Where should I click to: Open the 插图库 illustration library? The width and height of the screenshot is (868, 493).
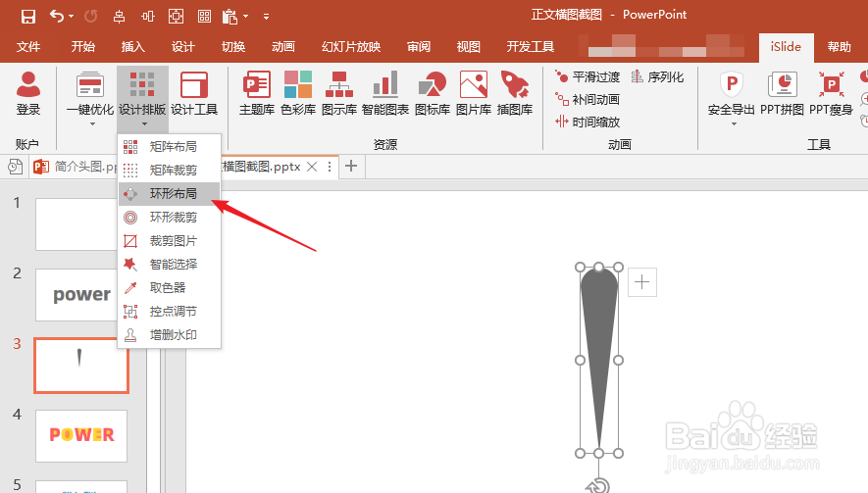point(515,93)
